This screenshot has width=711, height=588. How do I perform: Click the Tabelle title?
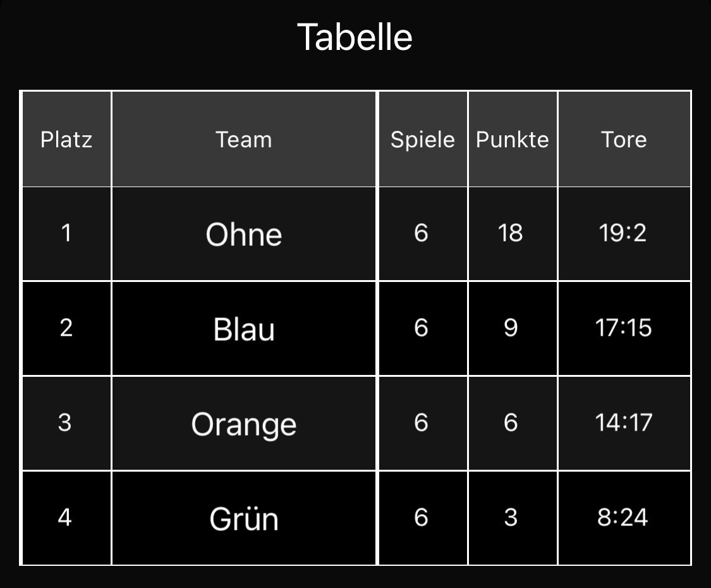point(355,37)
